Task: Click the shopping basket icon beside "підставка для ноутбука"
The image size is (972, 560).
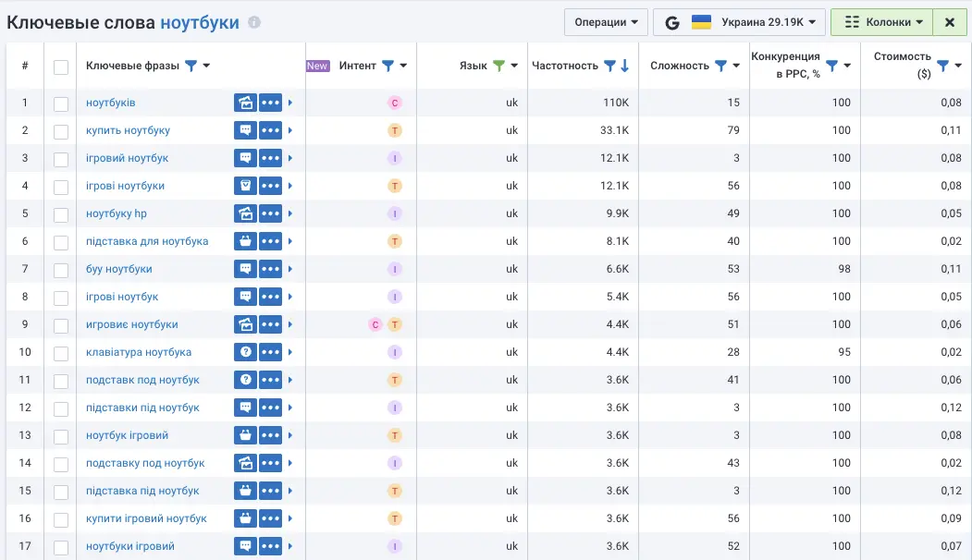Action: click(244, 241)
